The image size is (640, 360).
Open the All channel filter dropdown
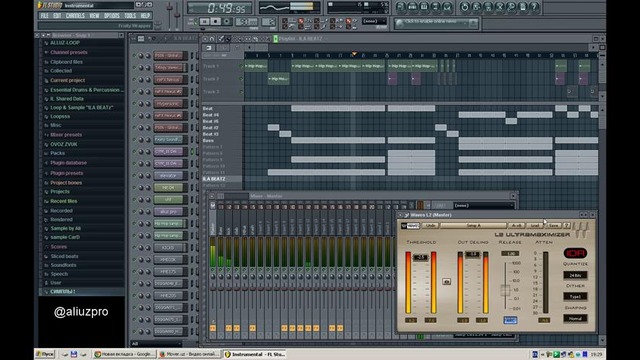(156, 344)
